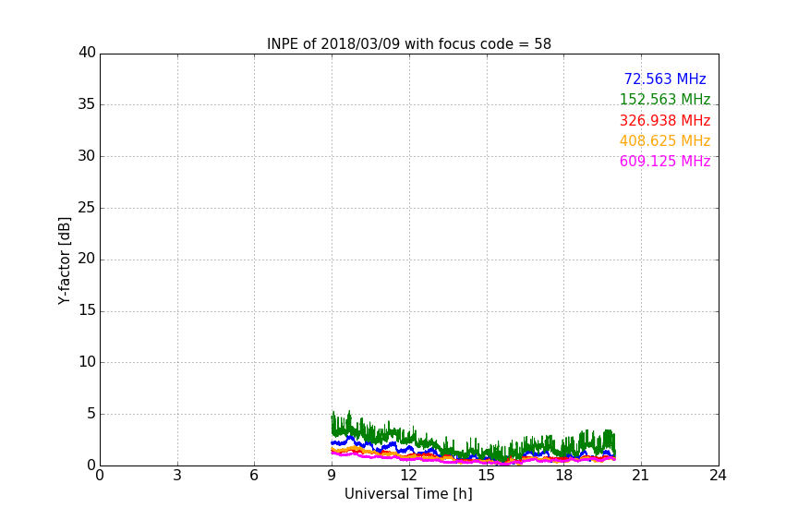Viewport: 798px width, 532px height.
Task: Select the 72.563 MHz legend label
Action: [665, 79]
